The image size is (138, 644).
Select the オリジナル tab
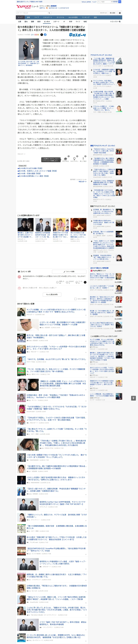[60, 17]
